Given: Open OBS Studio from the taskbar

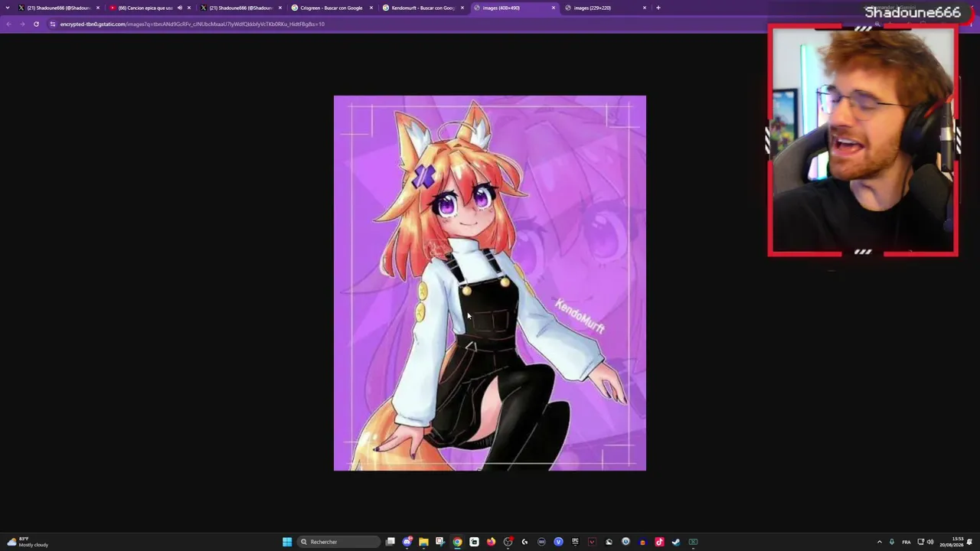Looking at the screenshot, I should click(508, 542).
